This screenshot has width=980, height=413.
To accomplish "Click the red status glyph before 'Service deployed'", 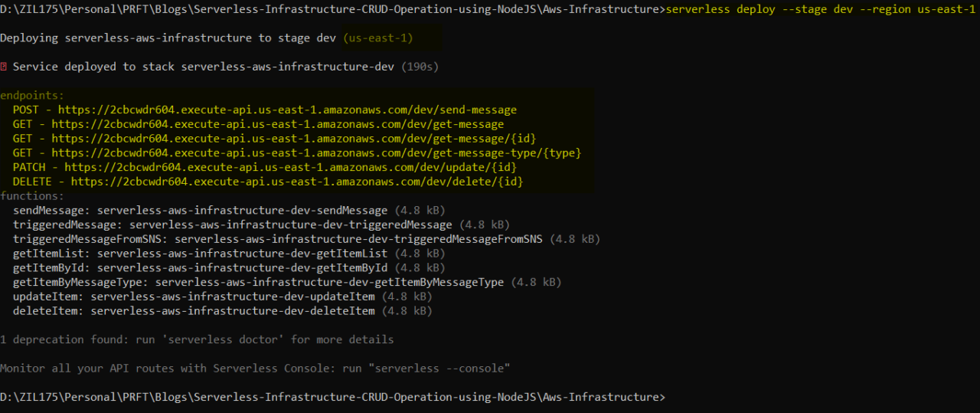I will pyautogui.click(x=4, y=67).
